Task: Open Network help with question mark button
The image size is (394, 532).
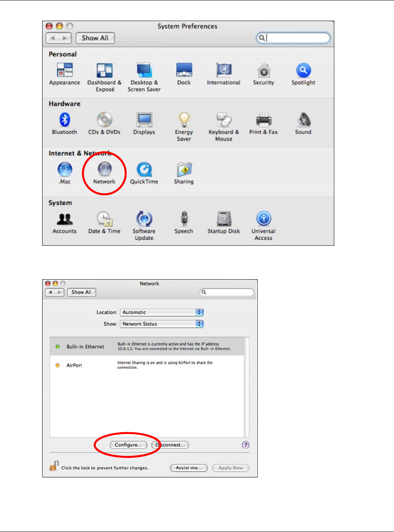Action: pos(246,445)
